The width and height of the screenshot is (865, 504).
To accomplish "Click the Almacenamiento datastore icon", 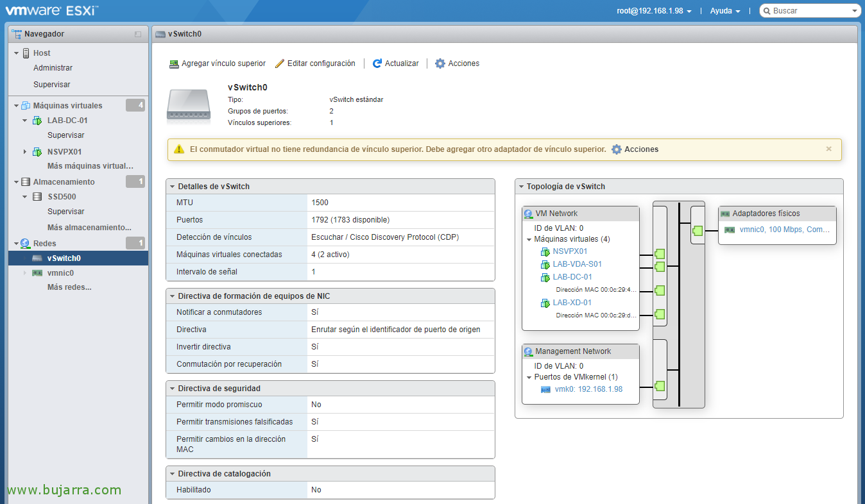I will pos(26,182).
